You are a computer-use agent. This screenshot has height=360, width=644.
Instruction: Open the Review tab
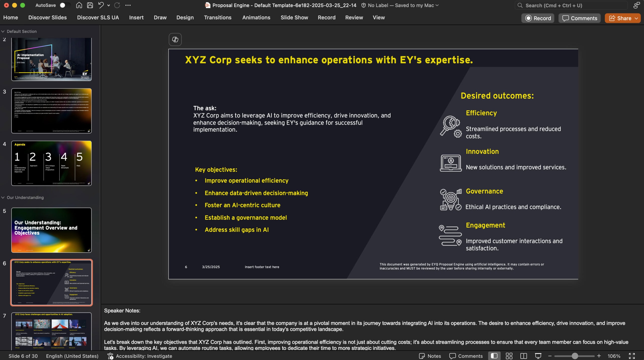tap(354, 18)
